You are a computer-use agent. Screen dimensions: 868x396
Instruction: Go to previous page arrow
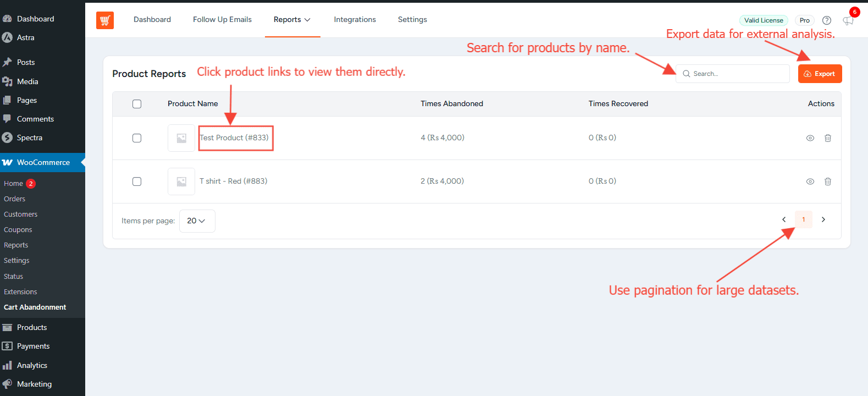pyautogui.click(x=784, y=219)
